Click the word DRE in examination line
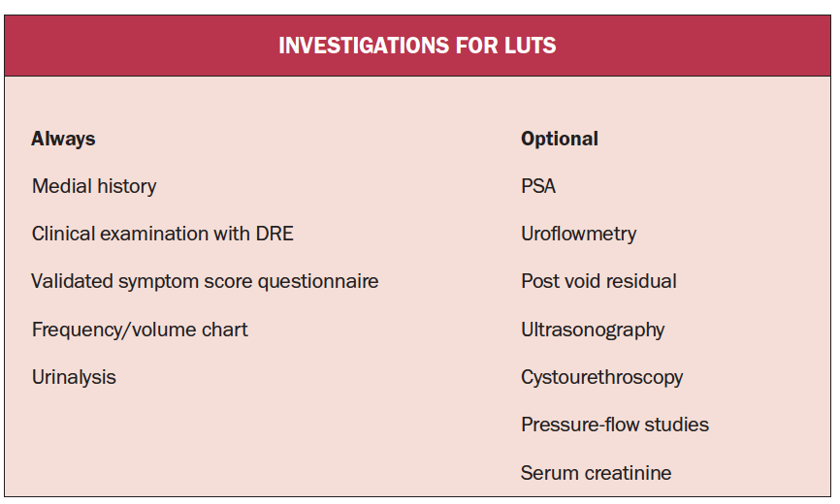Image resolution: width=840 pixels, height=504 pixels. (x=275, y=234)
